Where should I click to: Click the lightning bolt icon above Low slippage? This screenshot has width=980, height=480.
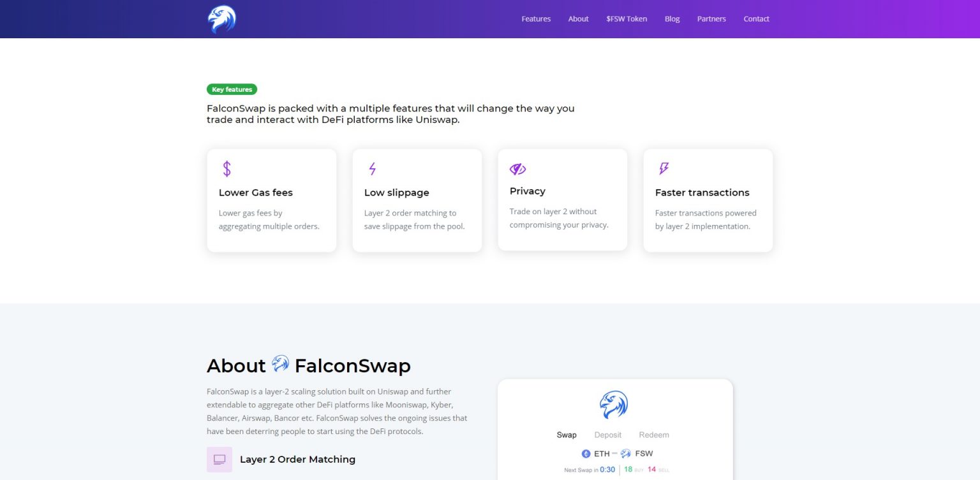[372, 168]
